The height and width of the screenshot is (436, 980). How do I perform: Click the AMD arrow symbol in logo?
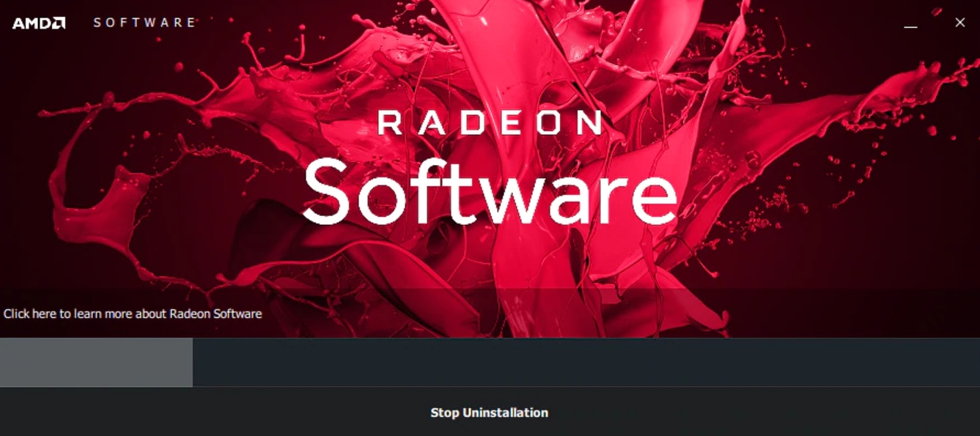(x=59, y=23)
